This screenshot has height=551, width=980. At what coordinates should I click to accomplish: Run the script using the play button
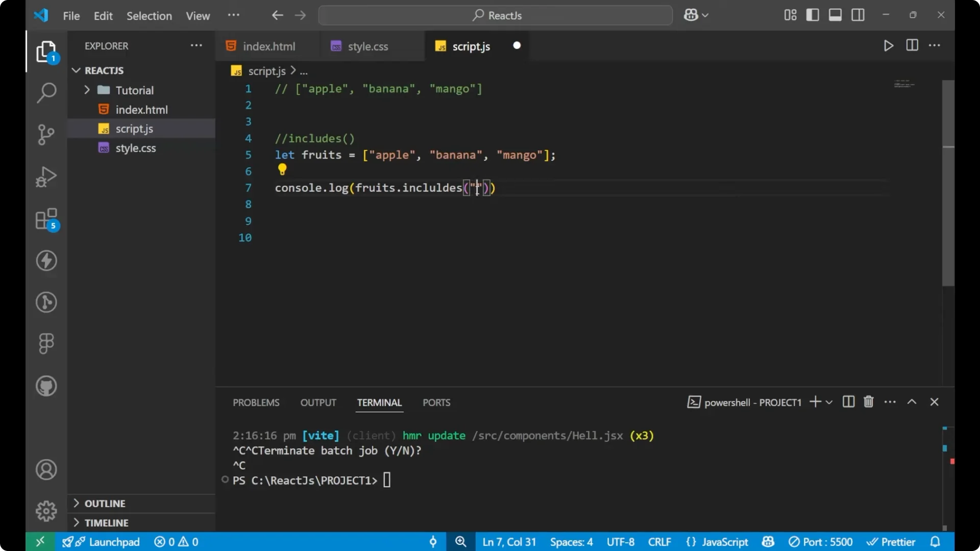click(x=888, y=45)
